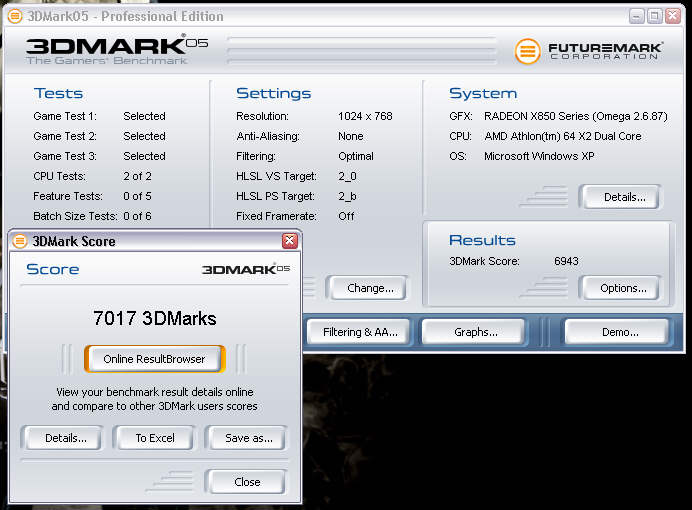Click the '7017 3DMarks' score text

pyautogui.click(x=154, y=318)
